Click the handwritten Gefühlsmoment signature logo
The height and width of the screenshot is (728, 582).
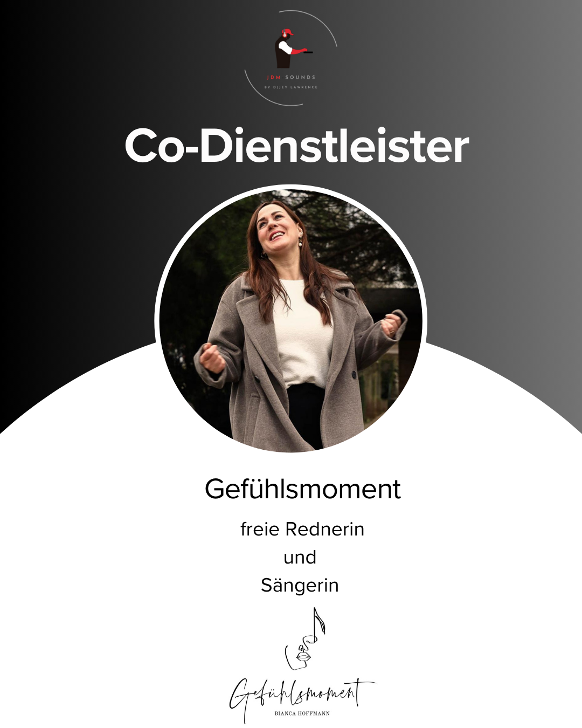pyautogui.click(x=302, y=697)
